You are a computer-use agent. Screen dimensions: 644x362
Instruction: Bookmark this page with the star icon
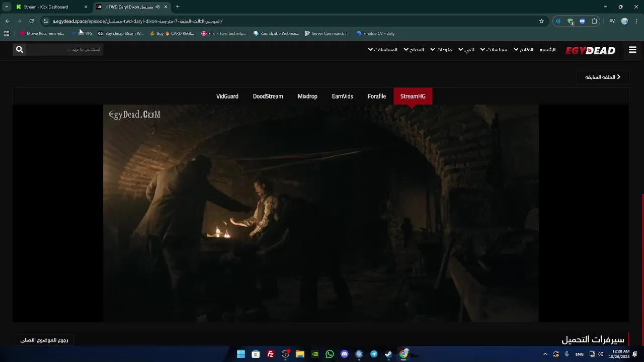pyautogui.click(x=541, y=21)
